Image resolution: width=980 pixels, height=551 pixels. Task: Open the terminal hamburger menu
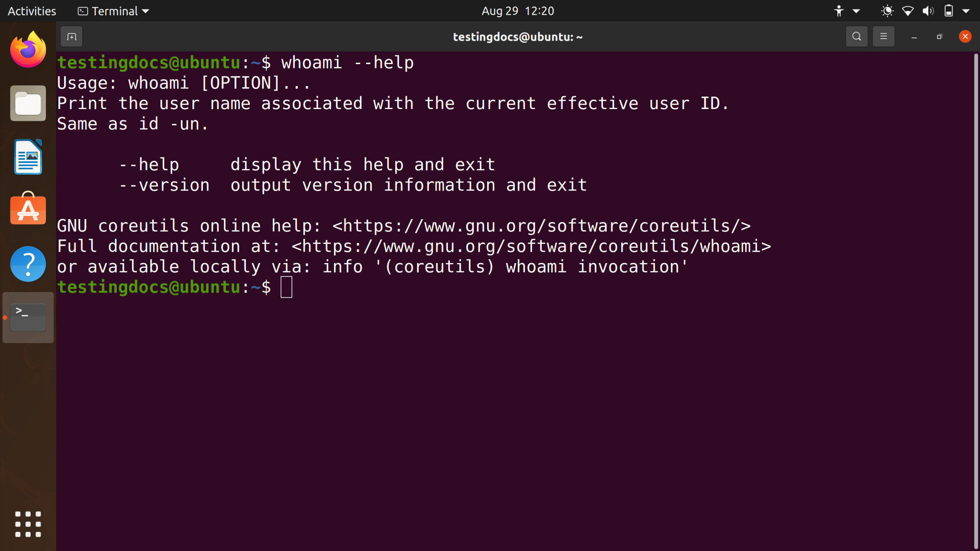tap(883, 36)
